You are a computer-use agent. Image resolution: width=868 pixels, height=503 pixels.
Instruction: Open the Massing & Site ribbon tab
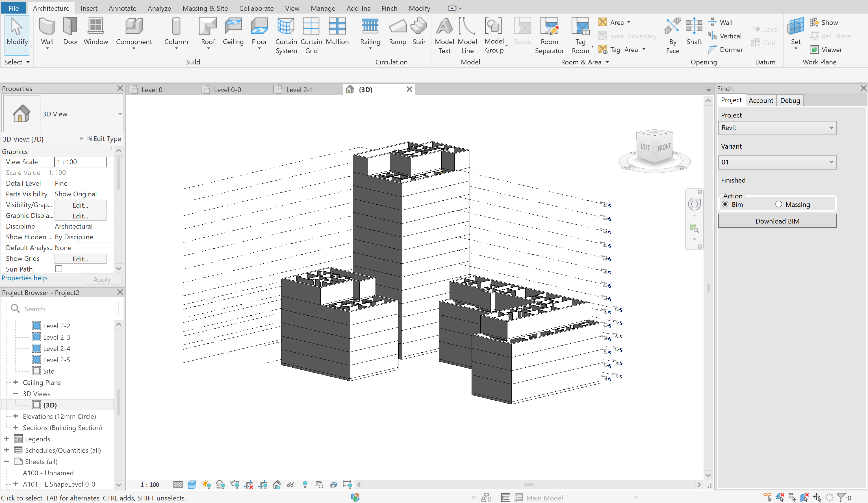pyautogui.click(x=205, y=8)
